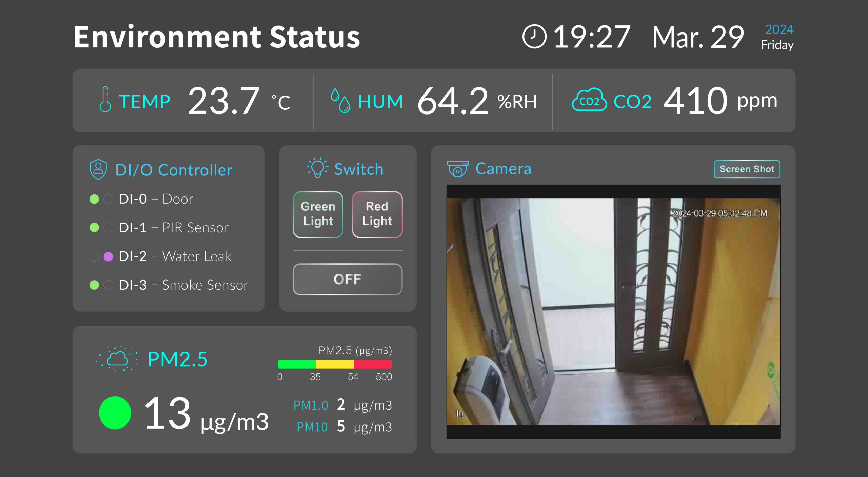Take a camera Screen Shot

747,169
